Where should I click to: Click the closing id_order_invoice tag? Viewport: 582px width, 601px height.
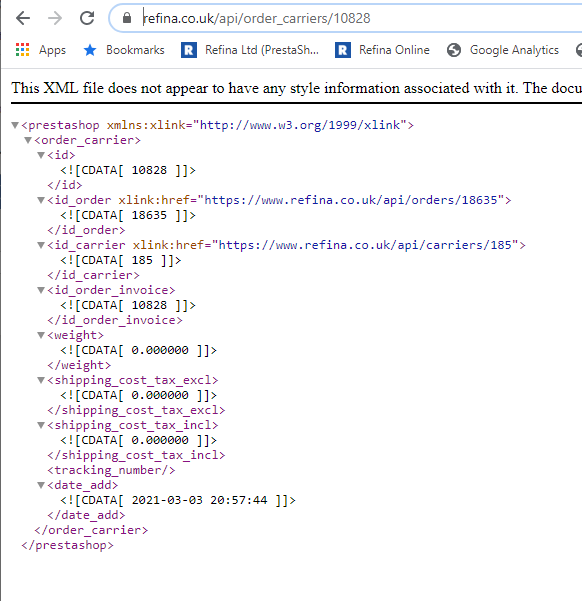coord(115,320)
